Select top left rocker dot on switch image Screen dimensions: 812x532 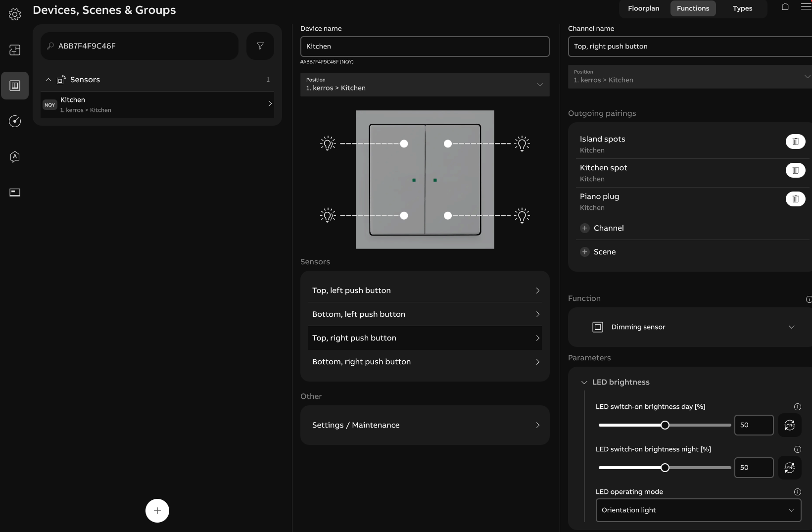pyautogui.click(x=404, y=144)
